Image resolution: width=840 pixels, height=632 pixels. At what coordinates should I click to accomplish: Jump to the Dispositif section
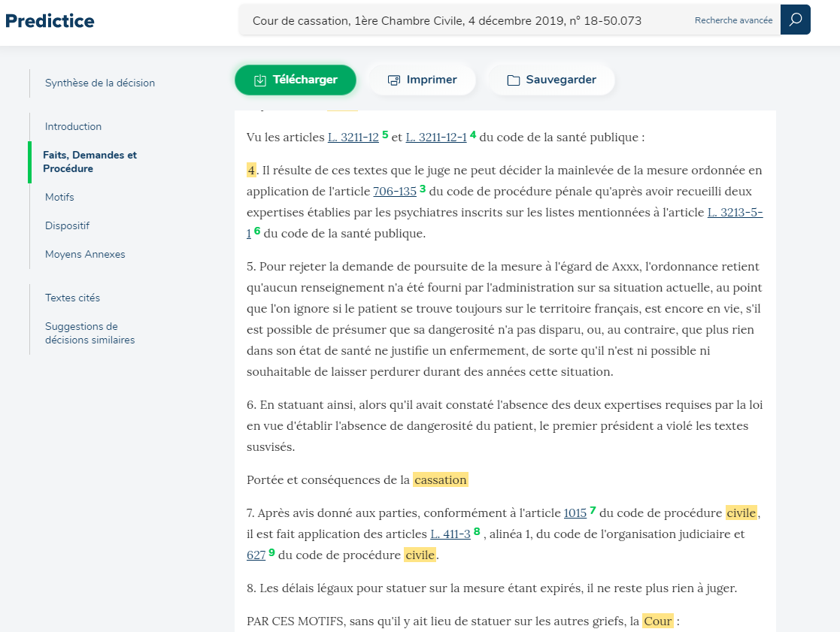click(x=67, y=225)
